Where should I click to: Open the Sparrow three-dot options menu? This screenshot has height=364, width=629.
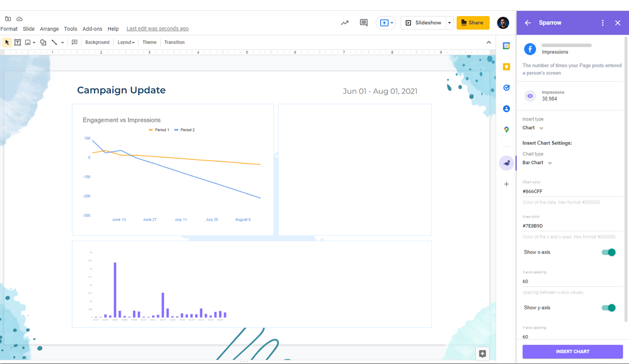click(602, 23)
